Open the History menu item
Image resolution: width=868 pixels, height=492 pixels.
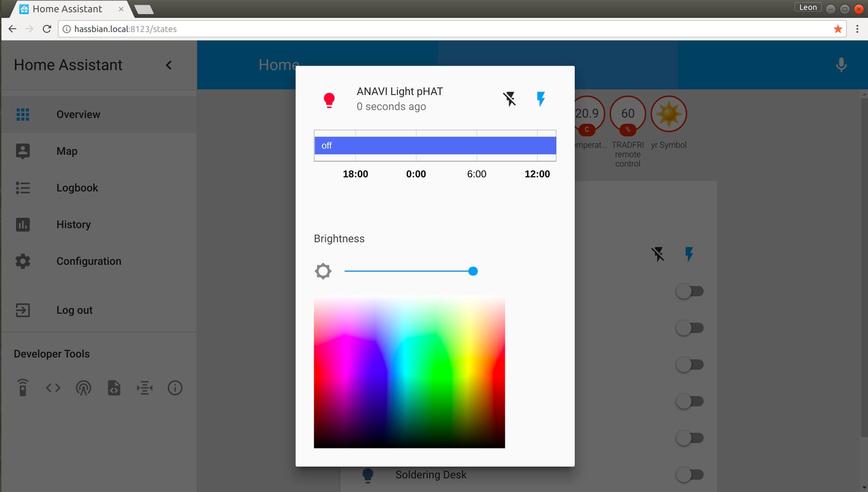click(99, 225)
